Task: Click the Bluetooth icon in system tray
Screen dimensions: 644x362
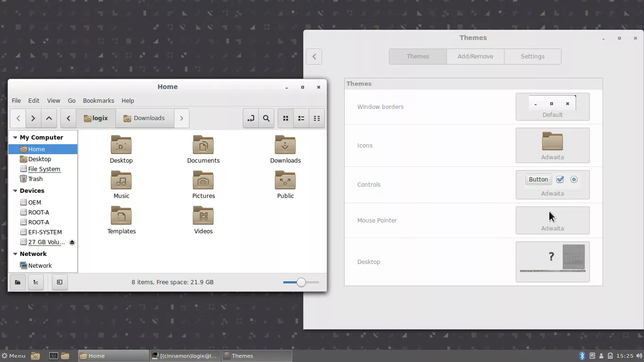Action: click(x=582, y=356)
